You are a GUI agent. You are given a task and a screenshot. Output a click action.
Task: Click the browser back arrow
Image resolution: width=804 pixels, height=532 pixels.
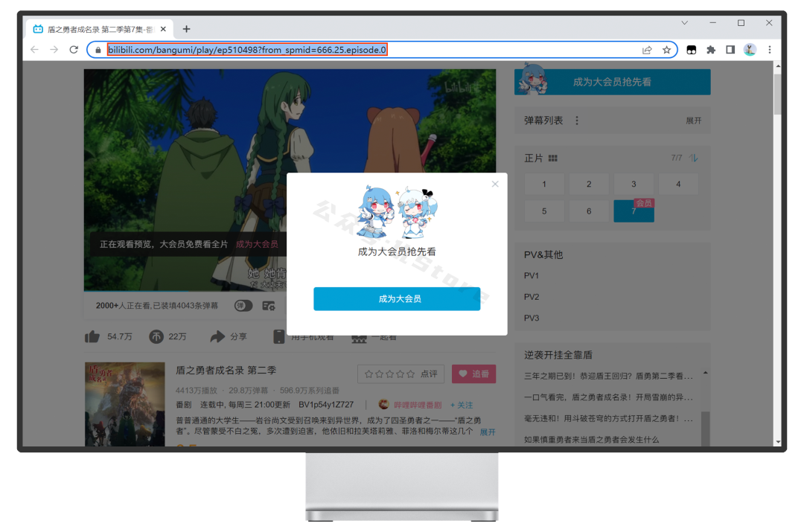coord(34,50)
